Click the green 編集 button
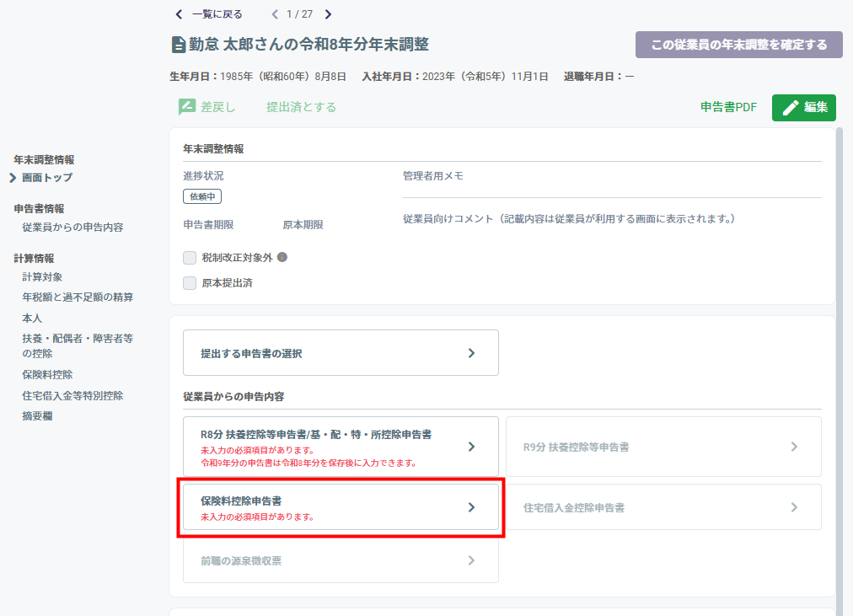The width and height of the screenshot is (853, 616). pos(804,108)
